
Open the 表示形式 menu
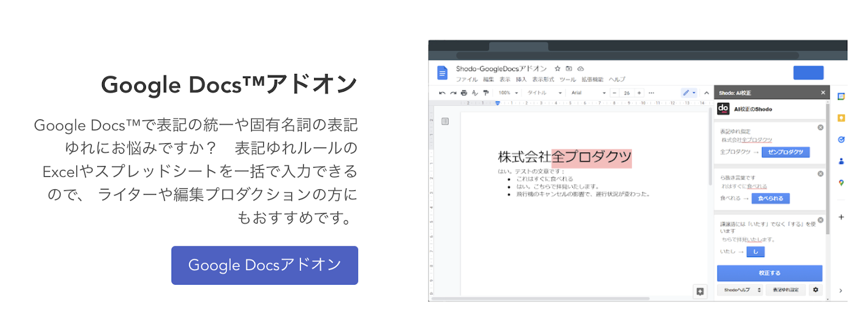[543, 79]
